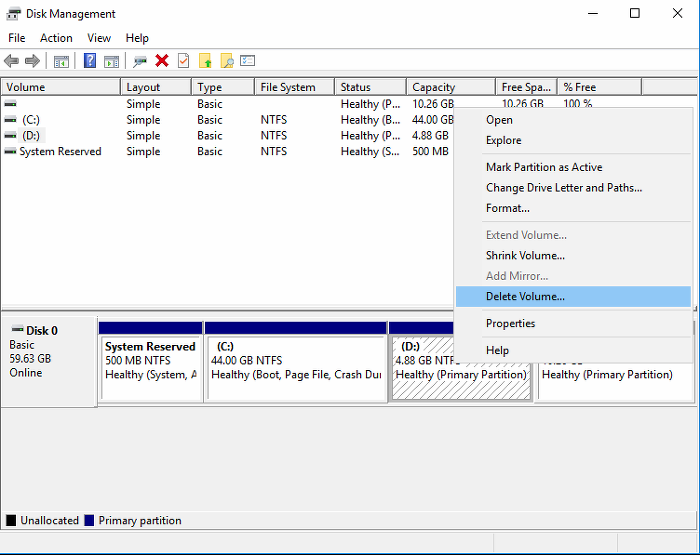Select Change Drive Letter and Paths
The image size is (700, 555).
coord(573,188)
